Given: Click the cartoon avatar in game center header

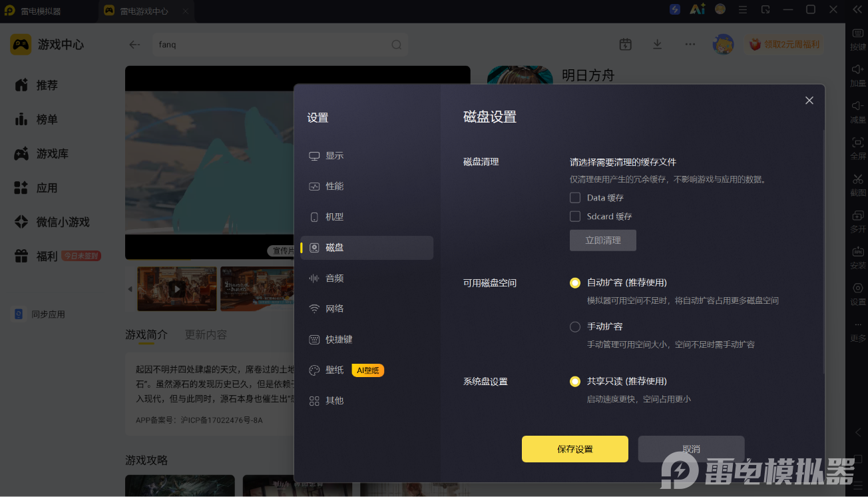Looking at the screenshot, I should 724,44.
